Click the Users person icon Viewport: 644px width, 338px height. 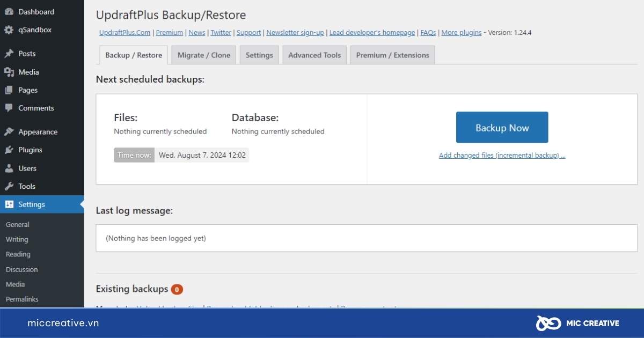click(x=9, y=168)
